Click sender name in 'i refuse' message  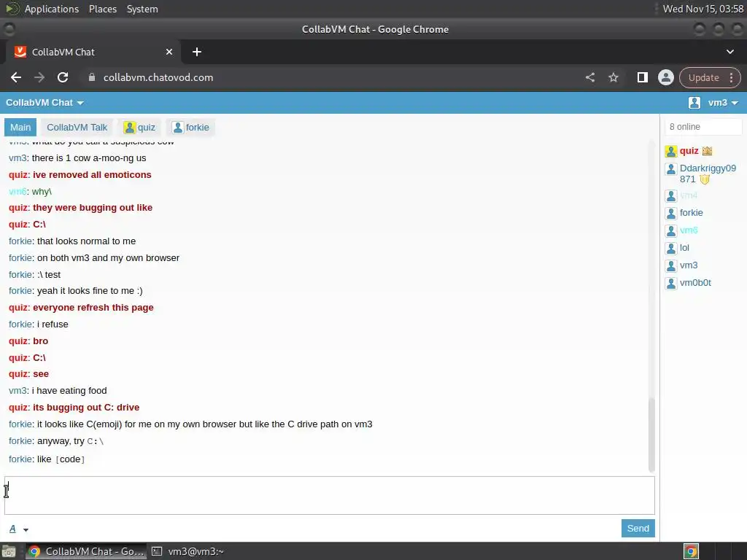20,324
